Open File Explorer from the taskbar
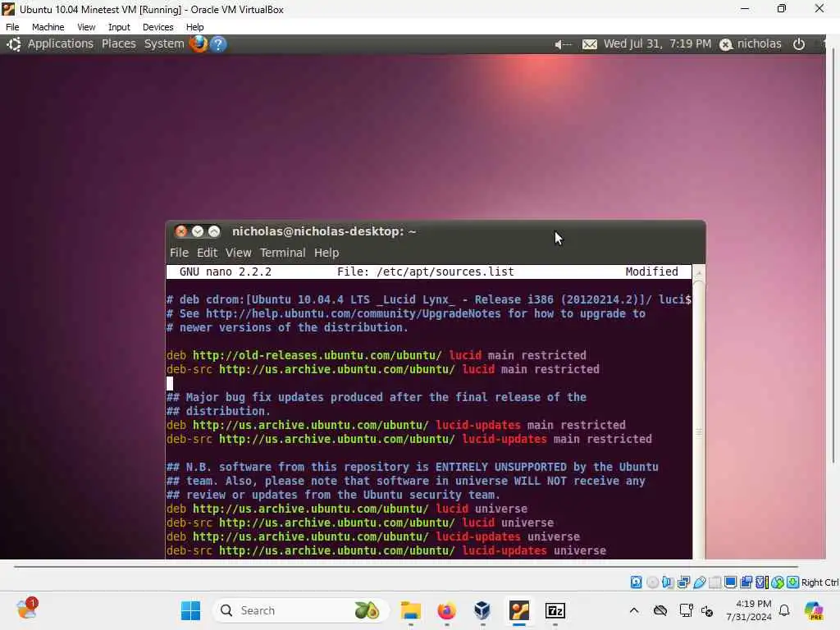The image size is (840, 630). point(411,610)
